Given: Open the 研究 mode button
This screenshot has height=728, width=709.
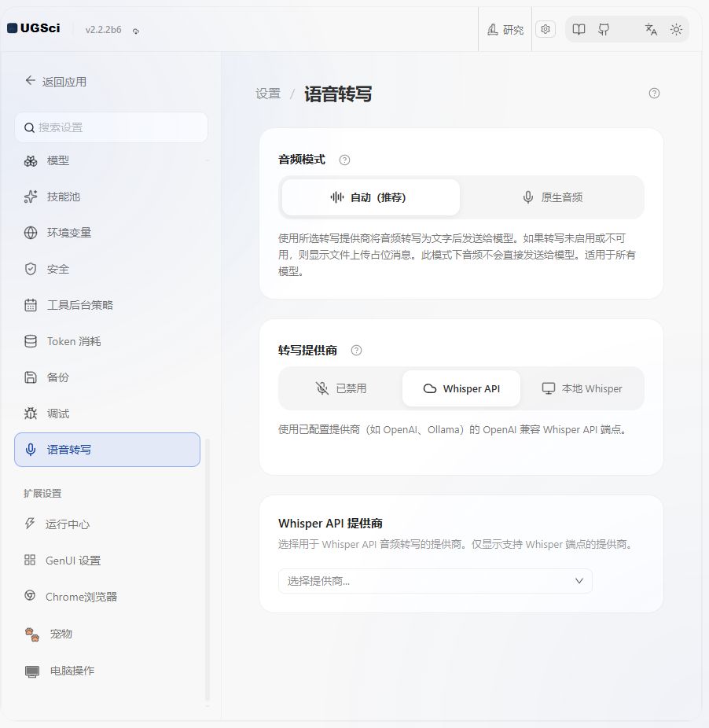Looking at the screenshot, I should (x=505, y=30).
